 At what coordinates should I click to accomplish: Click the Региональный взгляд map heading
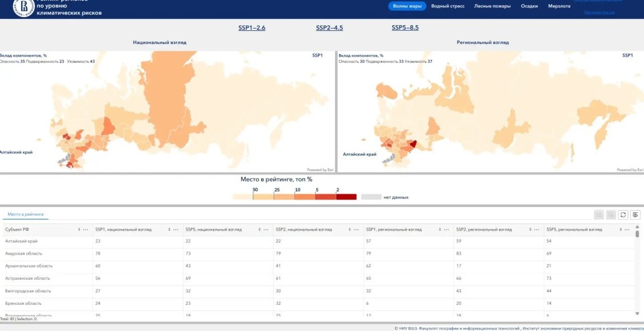[x=483, y=42]
